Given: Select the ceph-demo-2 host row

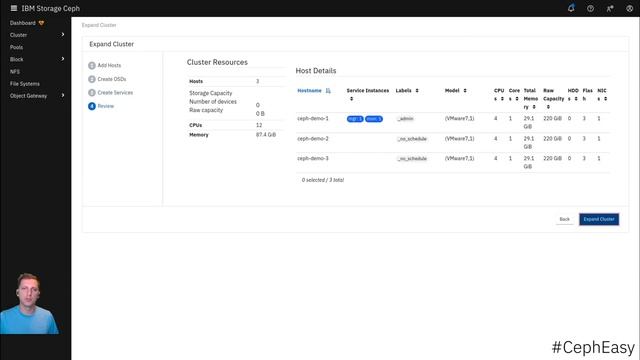Looking at the screenshot, I should tap(453, 142).
